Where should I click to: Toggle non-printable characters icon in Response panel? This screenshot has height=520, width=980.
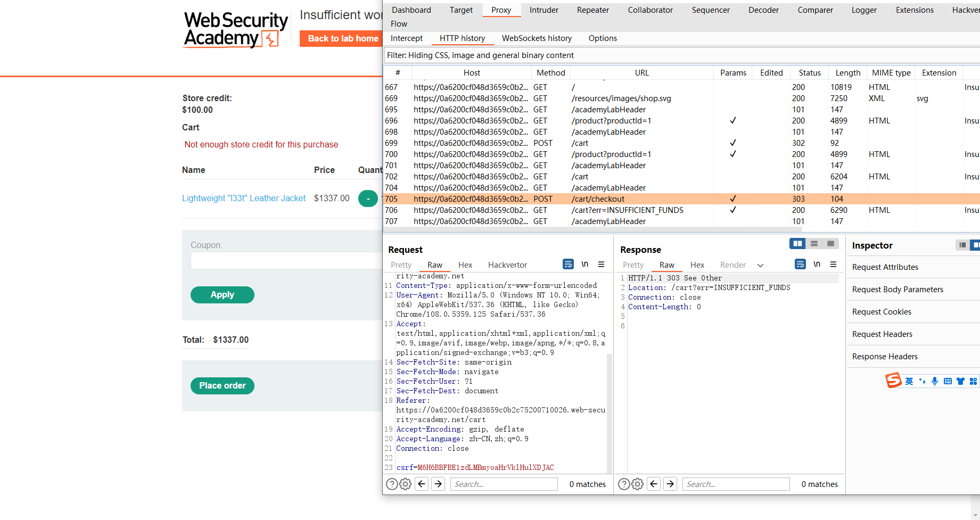pyautogui.click(x=817, y=264)
